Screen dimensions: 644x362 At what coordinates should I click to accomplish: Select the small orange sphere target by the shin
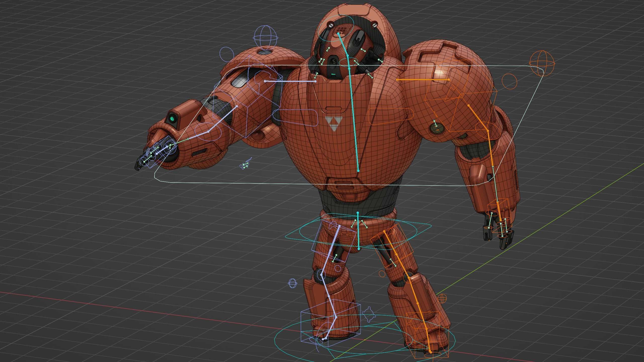(442, 299)
